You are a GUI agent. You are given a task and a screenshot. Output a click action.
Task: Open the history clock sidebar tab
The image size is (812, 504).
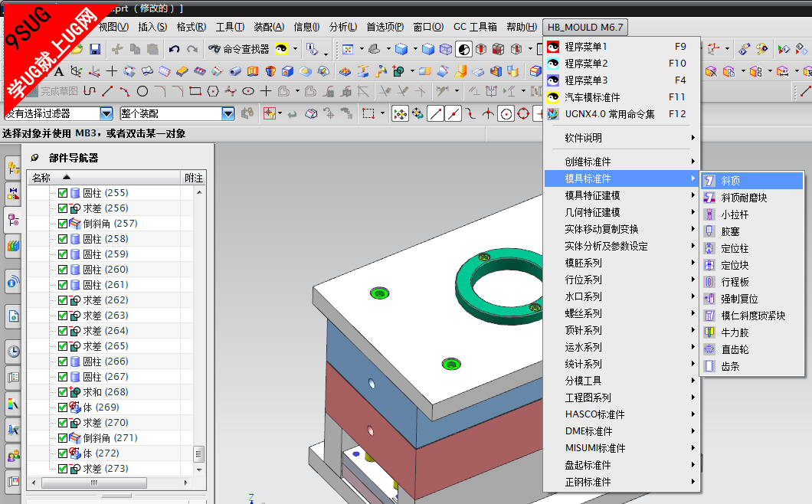14,352
